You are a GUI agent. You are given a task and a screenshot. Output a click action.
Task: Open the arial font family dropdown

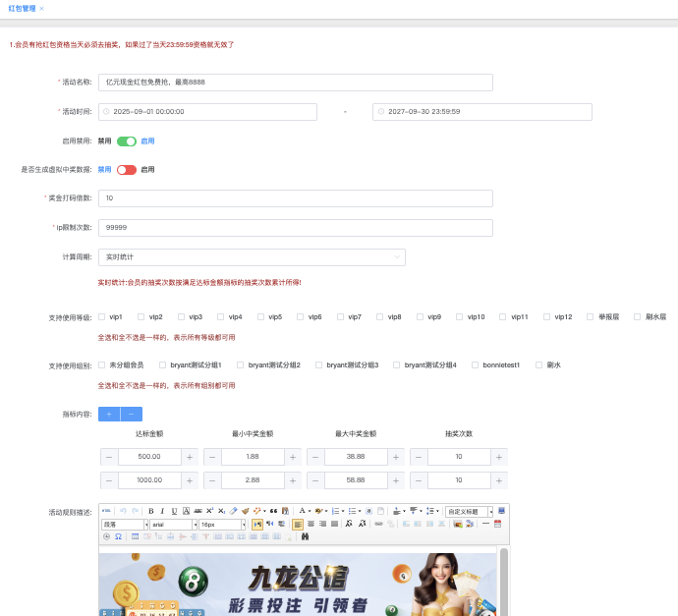pyautogui.click(x=172, y=525)
